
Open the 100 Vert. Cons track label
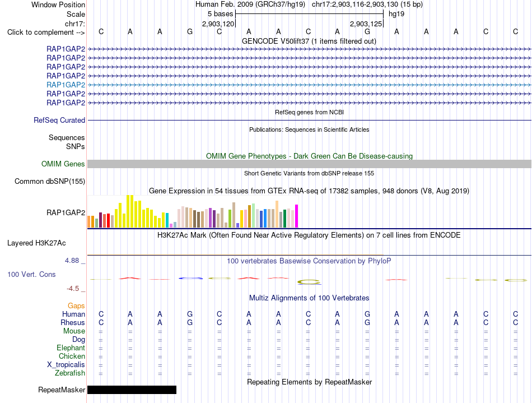(x=31, y=274)
